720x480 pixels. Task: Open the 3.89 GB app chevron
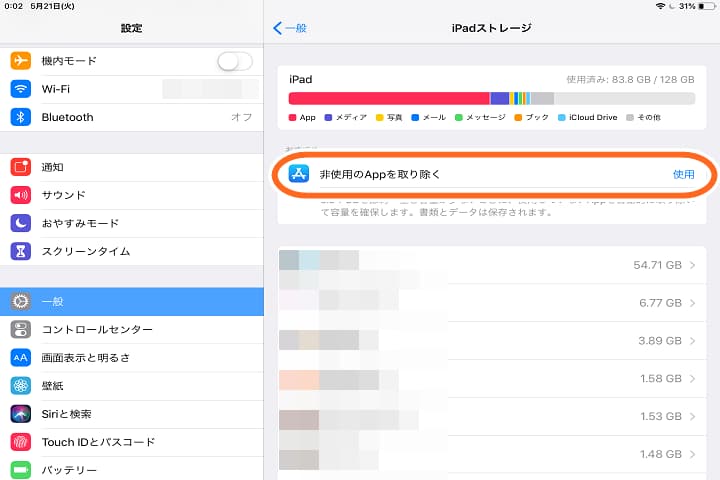[692, 341]
